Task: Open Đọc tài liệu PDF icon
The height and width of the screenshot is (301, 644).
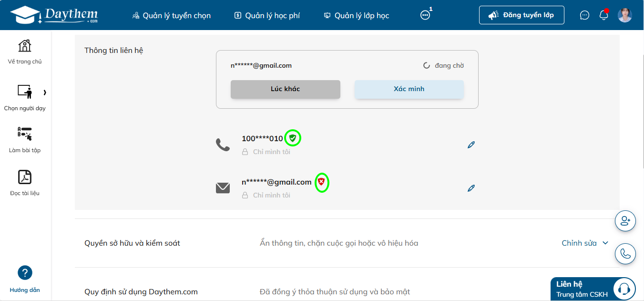Action: [25, 177]
